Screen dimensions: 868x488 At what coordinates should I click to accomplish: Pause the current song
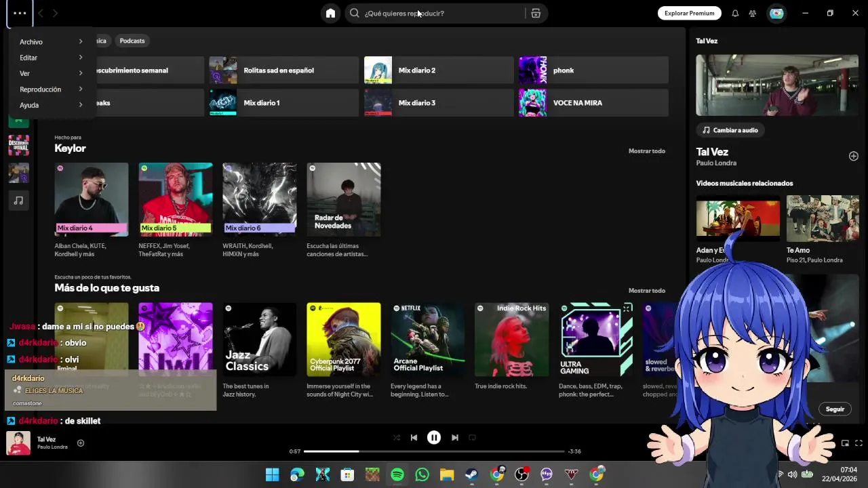coord(434,438)
